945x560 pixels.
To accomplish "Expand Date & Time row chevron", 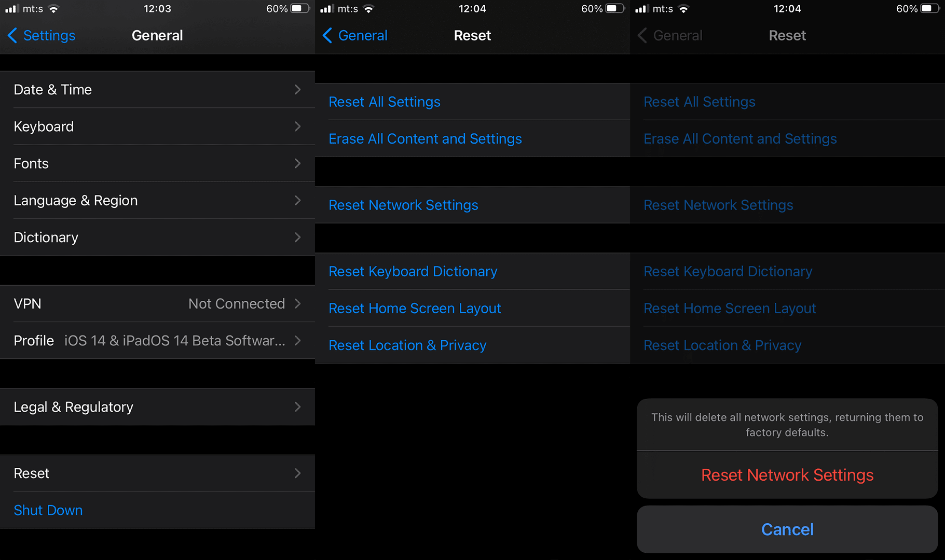I will click(x=297, y=89).
